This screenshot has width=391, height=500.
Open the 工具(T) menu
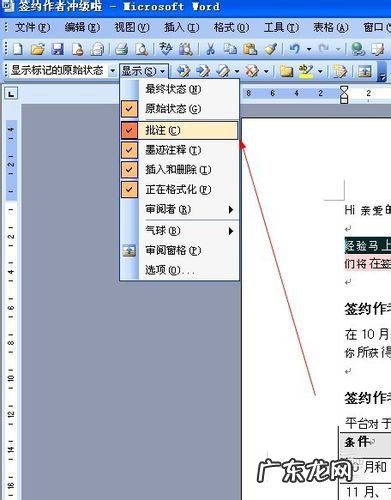click(x=281, y=27)
